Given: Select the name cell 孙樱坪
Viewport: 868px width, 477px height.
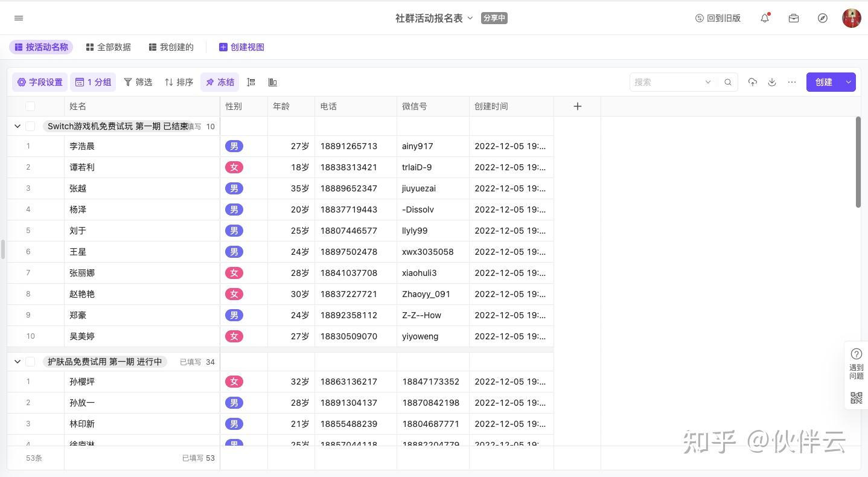Looking at the screenshot, I should coord(142,382).
